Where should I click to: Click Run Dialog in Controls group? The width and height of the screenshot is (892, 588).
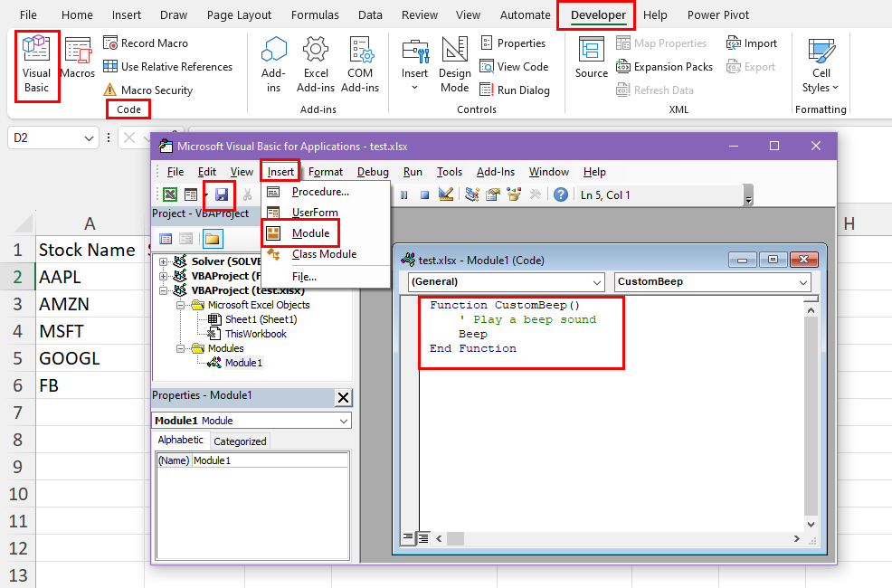pos(515,90)
